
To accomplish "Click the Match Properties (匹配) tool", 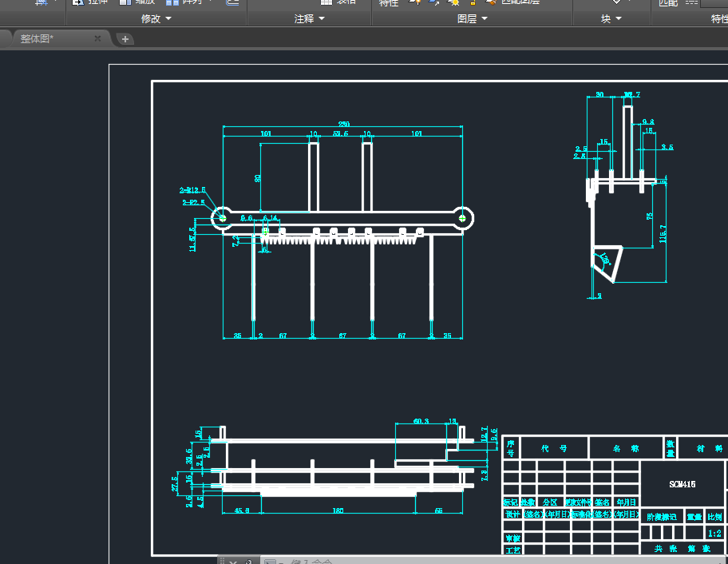I will 667,2.
